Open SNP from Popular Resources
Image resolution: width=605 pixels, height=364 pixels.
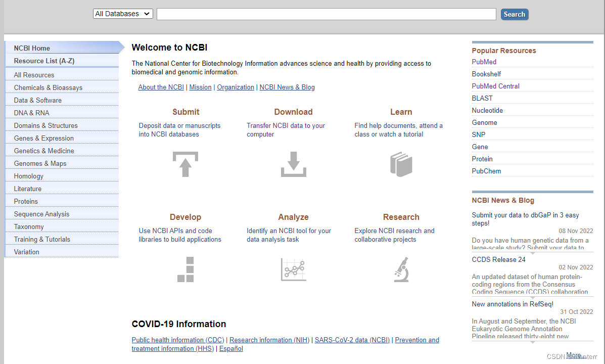(479, 134)
